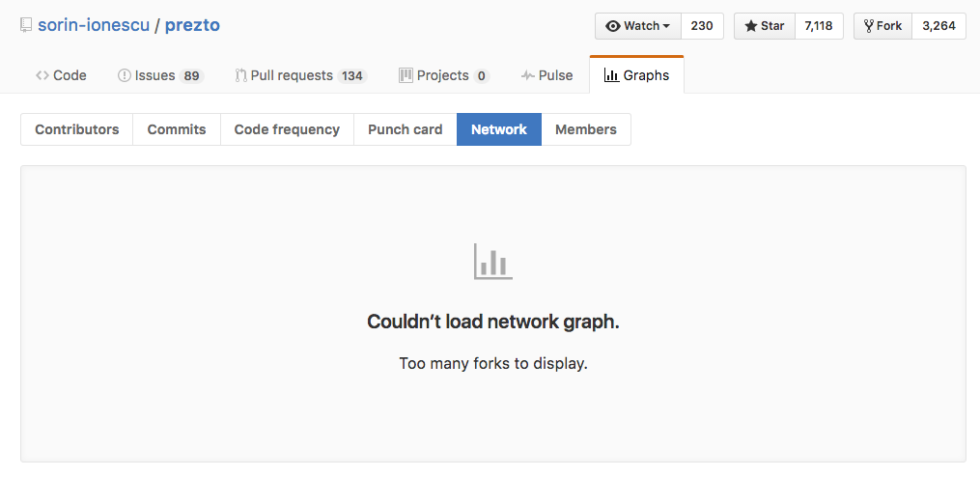Show the Code frequency graph

[287, 129]
